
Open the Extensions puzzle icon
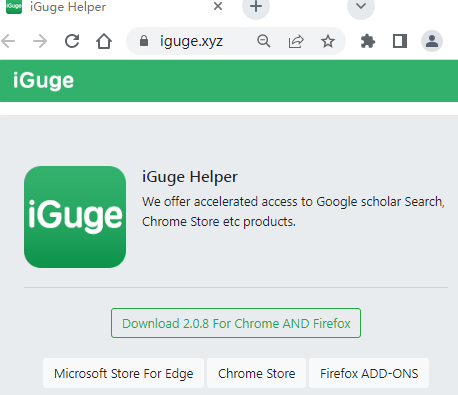coord(368,41)
